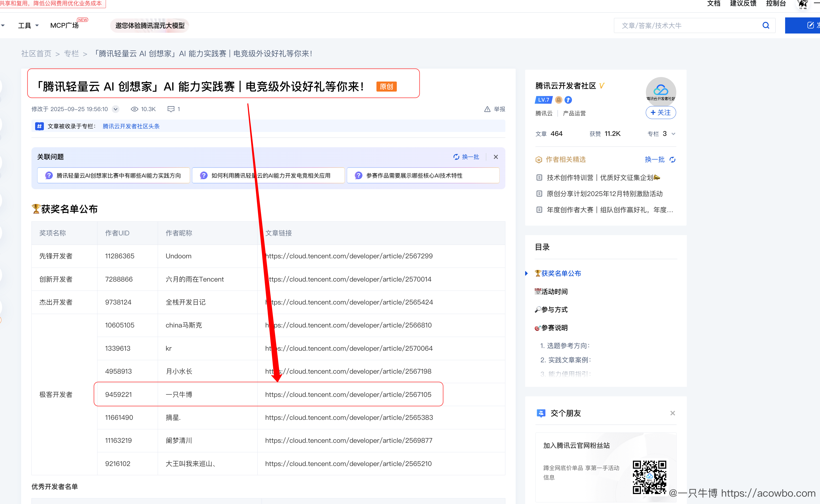The image size is (820, 504).
Task: Click the comment bubble icon showing 1
Action: click(x=171, y=109)
